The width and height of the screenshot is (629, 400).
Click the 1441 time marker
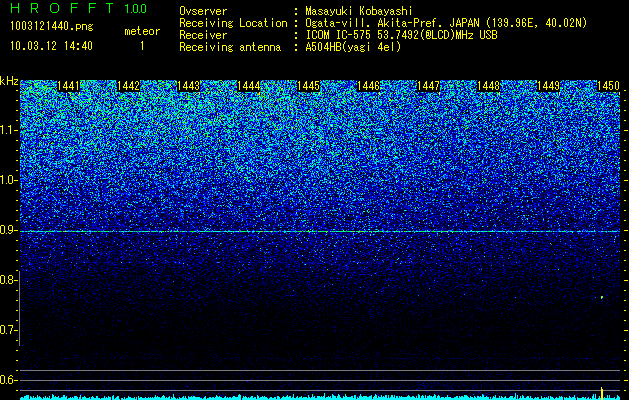69,86
